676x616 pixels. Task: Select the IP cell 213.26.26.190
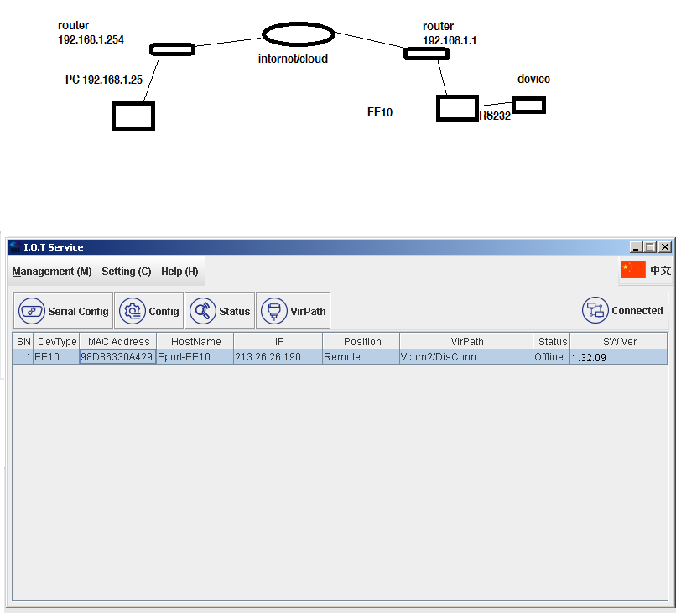(x=278, y=357)
